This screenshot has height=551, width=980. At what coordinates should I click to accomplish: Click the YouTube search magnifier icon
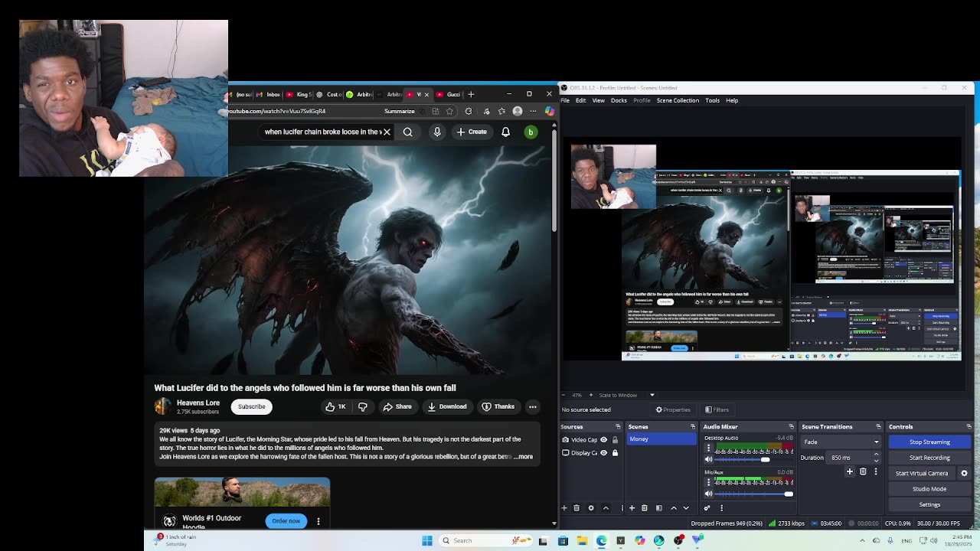[x=407, y=132]
